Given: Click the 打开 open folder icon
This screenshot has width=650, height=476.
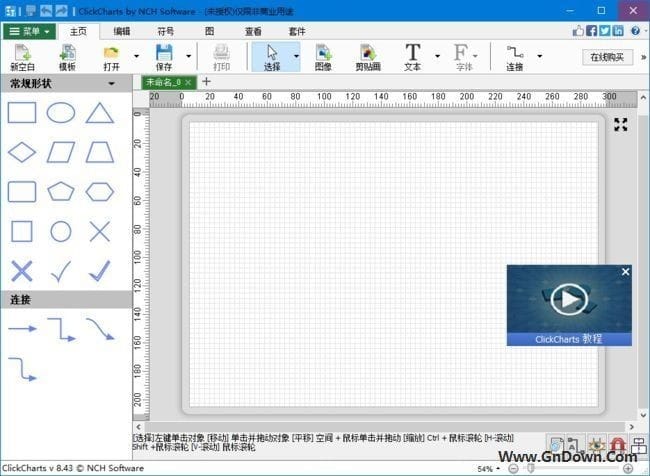Looking at the screenshot, I should click(111, 58).
